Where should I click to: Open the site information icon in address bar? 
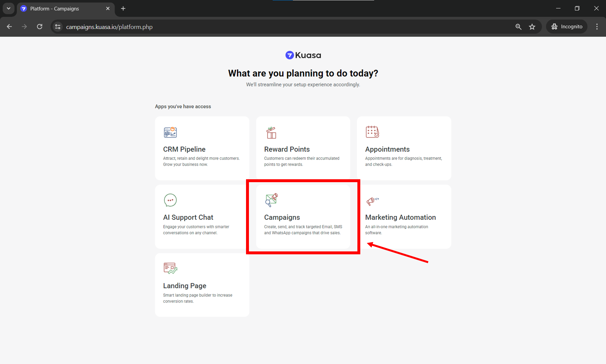point(58,27)
